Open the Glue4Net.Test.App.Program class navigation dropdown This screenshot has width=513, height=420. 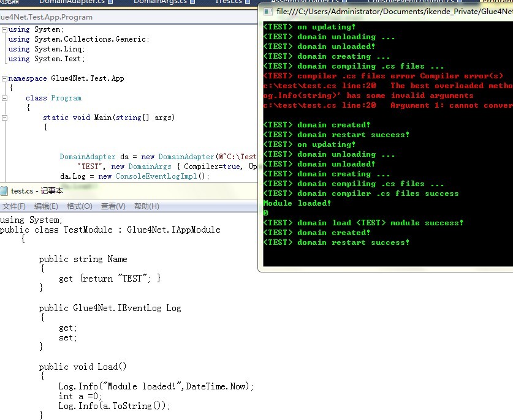(x=129, y=17)
